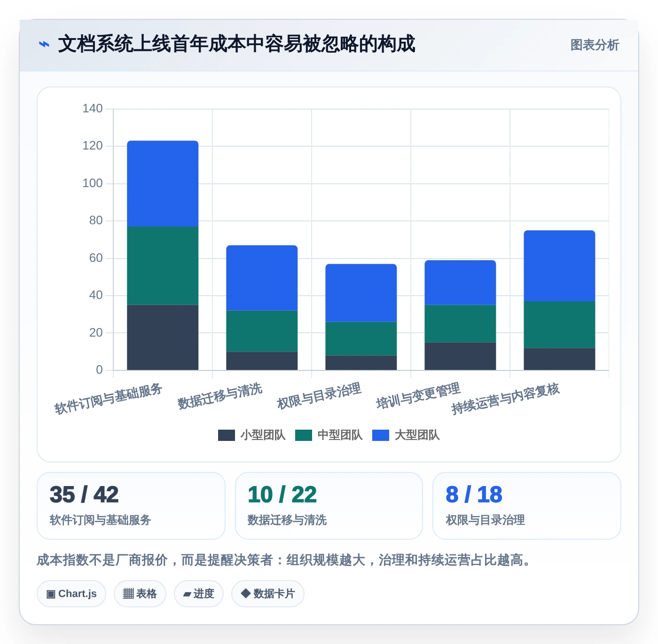658x644 pixels.
Task: Open the 35 / 42 软件订阅与基础服务 card
Action: pos(131,506)
